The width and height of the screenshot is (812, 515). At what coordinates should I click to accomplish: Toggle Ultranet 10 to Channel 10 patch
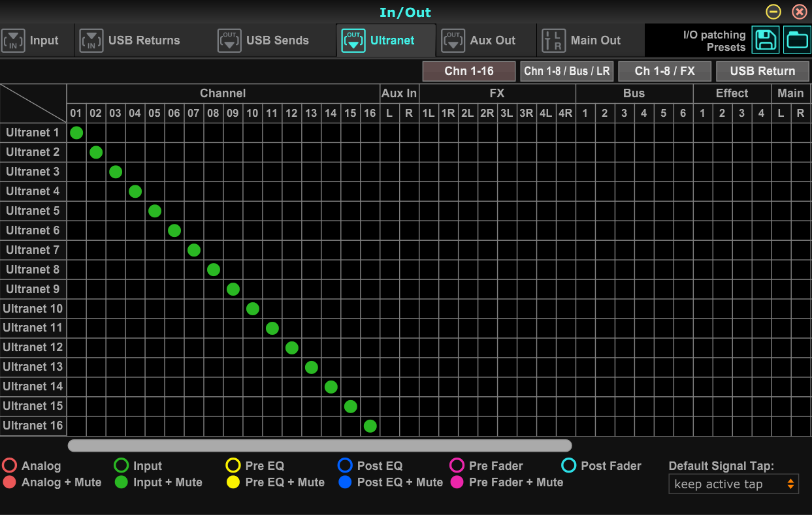[x=253, y=309]
